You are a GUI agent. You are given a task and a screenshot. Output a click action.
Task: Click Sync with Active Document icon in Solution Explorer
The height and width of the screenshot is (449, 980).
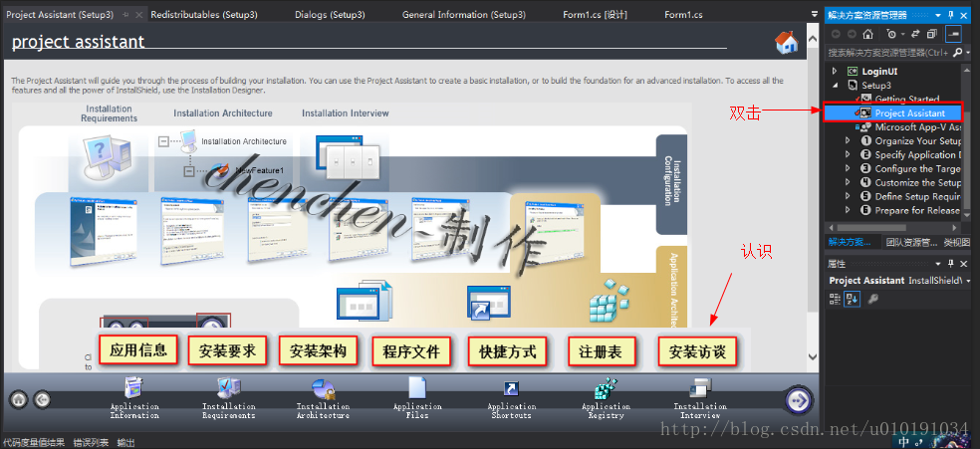(x=915, y=34)
